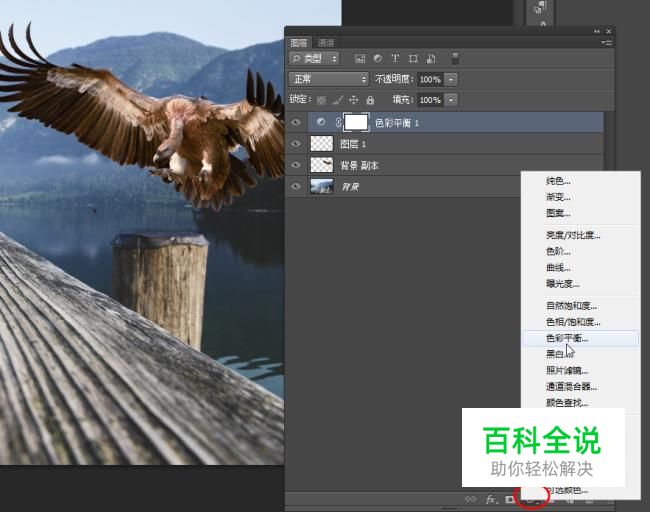This screenshot has height=512, width=650.
Task: Choose 色相/饱和度... from the menu
Action: (573, 322)
